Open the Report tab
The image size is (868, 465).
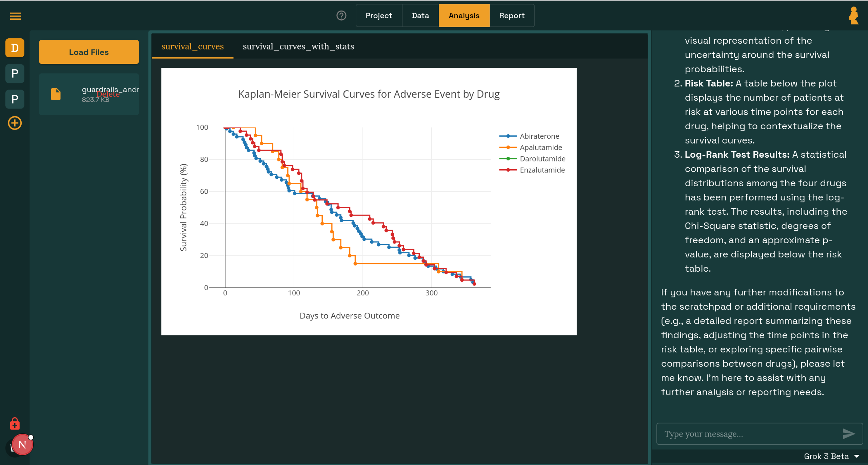pos(511,16)
